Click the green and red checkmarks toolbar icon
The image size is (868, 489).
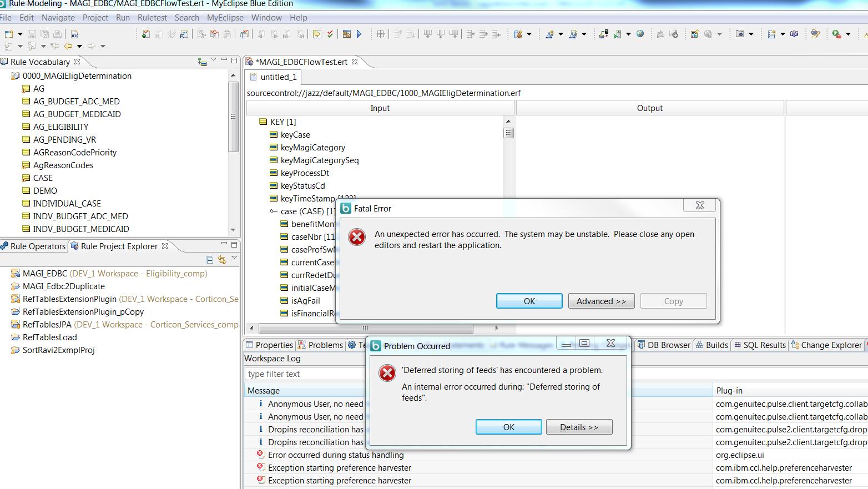330,34
